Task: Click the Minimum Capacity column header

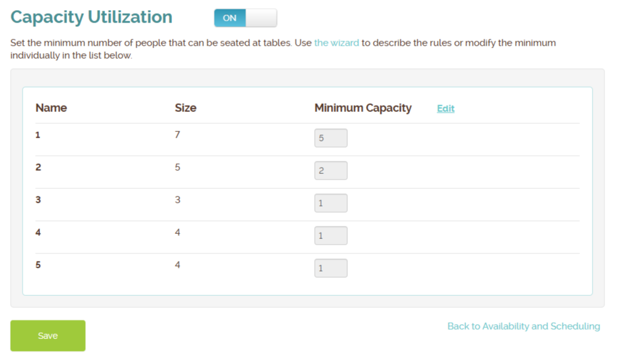Action: [363, 108]
